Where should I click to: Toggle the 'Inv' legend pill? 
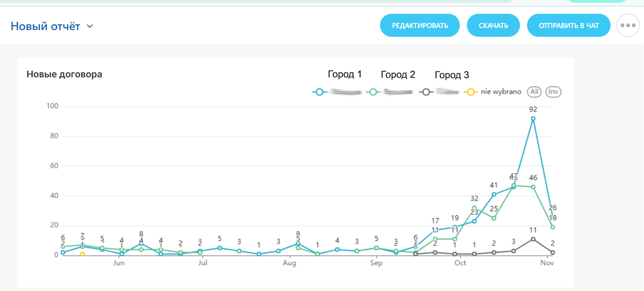pos(553,92)
